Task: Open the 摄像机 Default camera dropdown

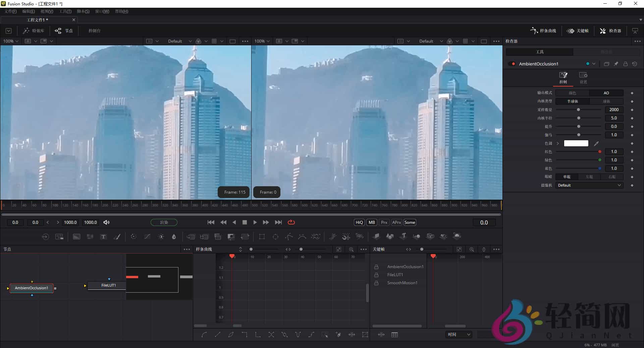Action: pos(589,185)
